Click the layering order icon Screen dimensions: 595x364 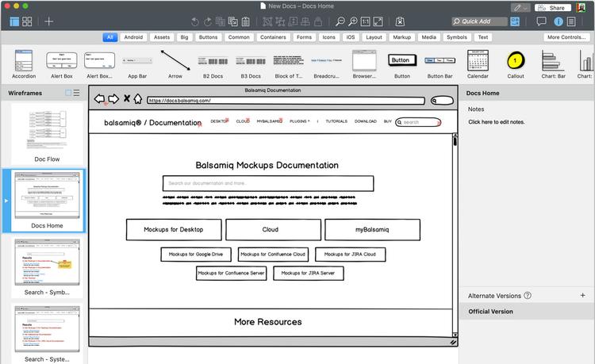pos(293,21)
